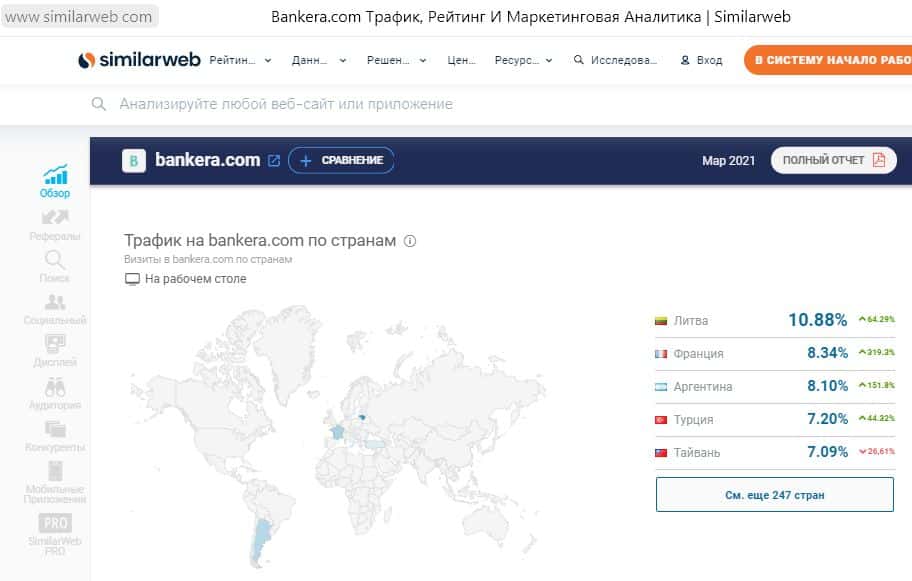Click the PDF icon in Полный отчет button
This screenshot has width=912, height=581.
[879, 160]
